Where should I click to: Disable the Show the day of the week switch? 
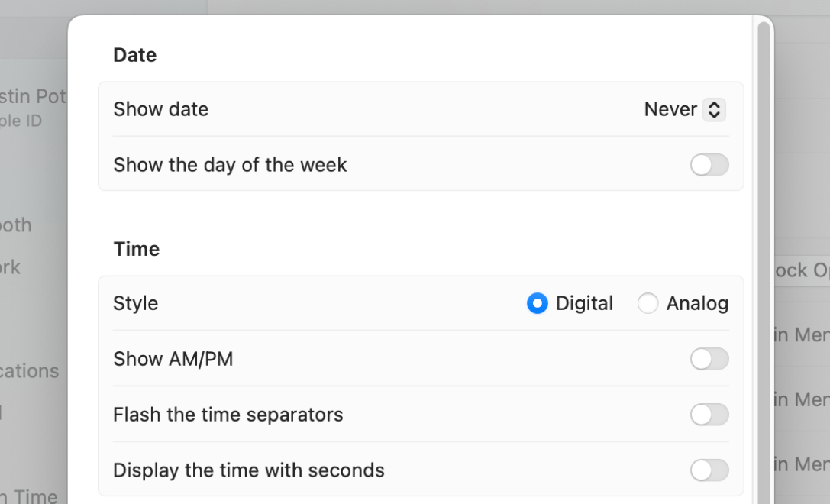(709, 165)
